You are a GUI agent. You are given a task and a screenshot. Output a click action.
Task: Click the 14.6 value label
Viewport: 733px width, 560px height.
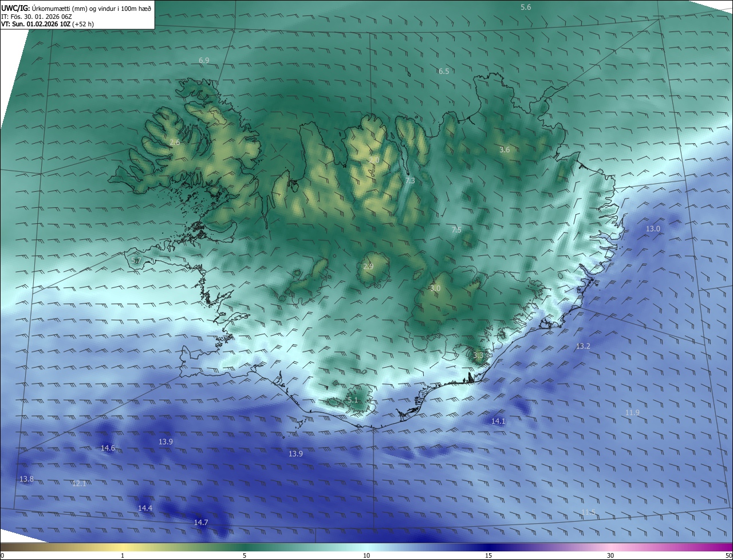(108, 448)
